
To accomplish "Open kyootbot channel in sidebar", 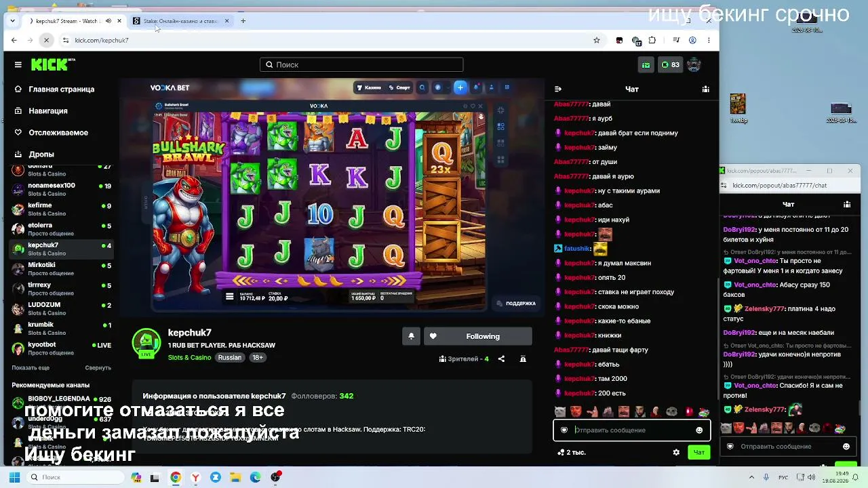I will click(x=61, y=348).
